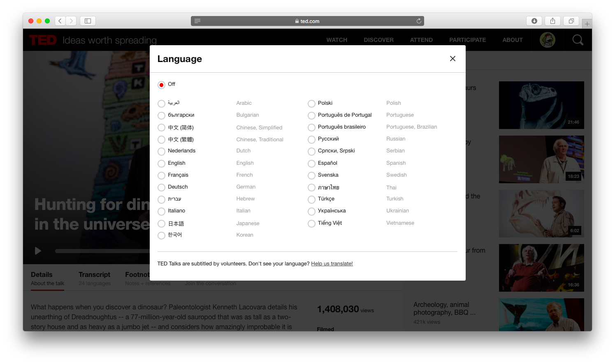Viewport: 615px width, 364px height.
Task: Open the DISCOVER menu
Action: coord(378,40)
